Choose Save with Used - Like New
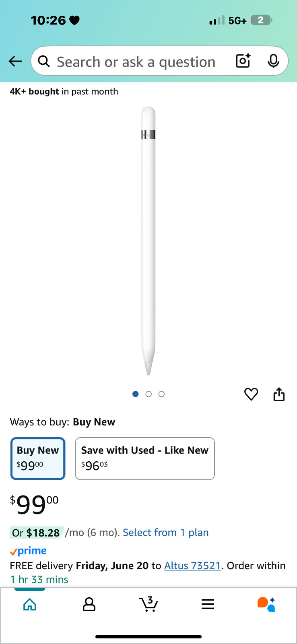The height and width of the screenshot is (644, 297). pyautogui.click(x=145, y=458)
